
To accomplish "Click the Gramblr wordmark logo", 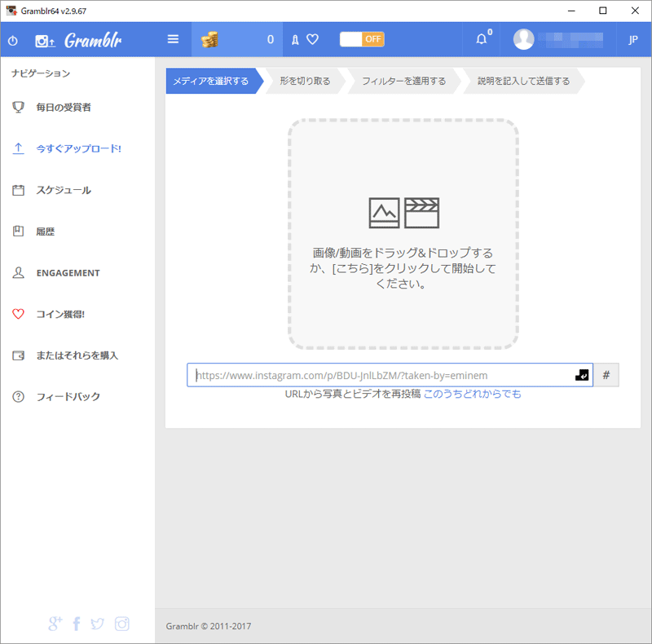I will (x=93, y=40).
